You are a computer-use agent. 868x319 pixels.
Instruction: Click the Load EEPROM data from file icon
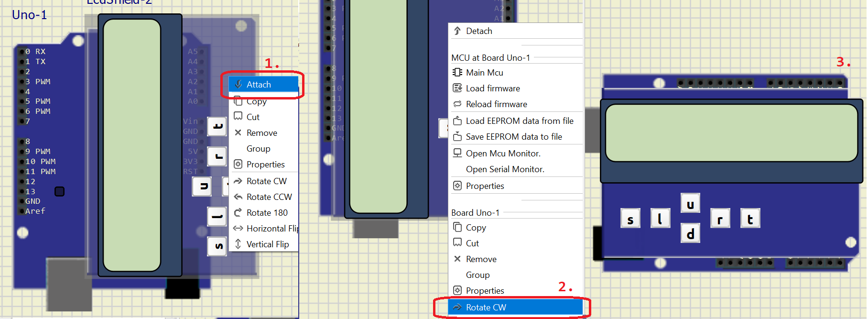point(457,121)
